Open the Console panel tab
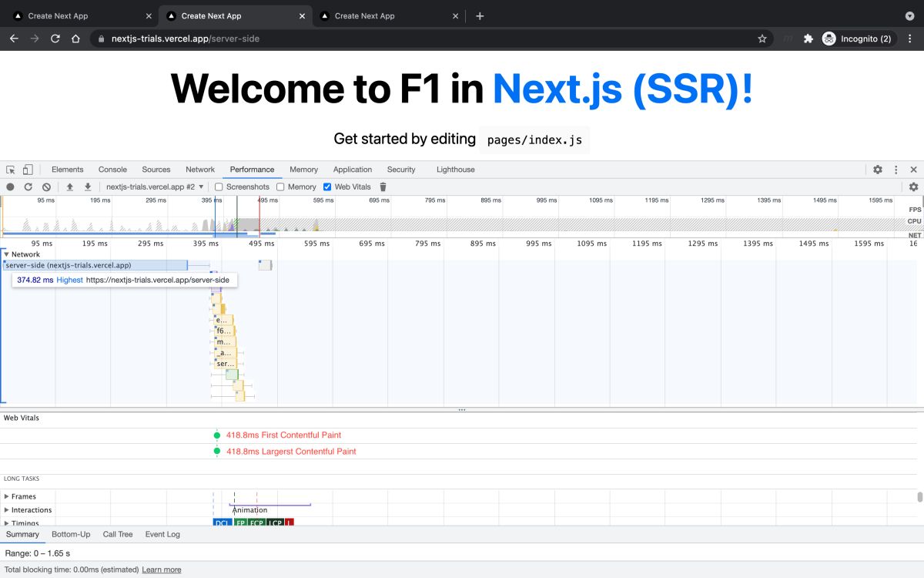Viewport: 924px width, 578px height. [112, 170]
